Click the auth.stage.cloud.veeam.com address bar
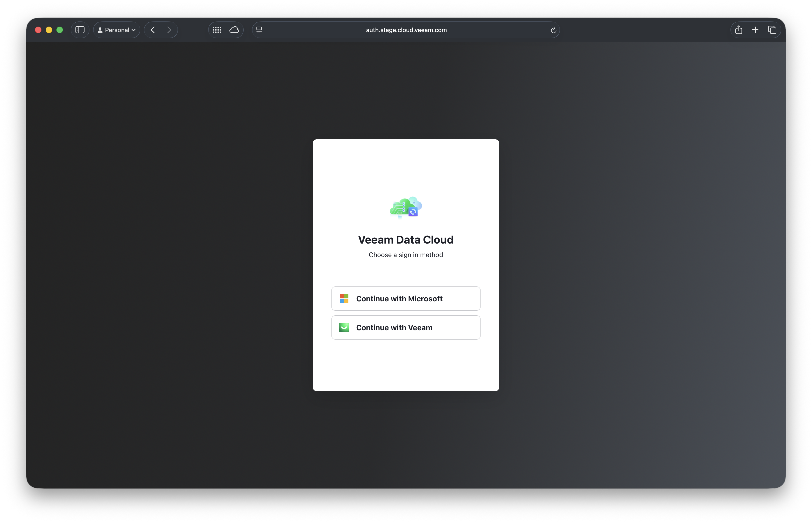 click(x=406, y=30)
